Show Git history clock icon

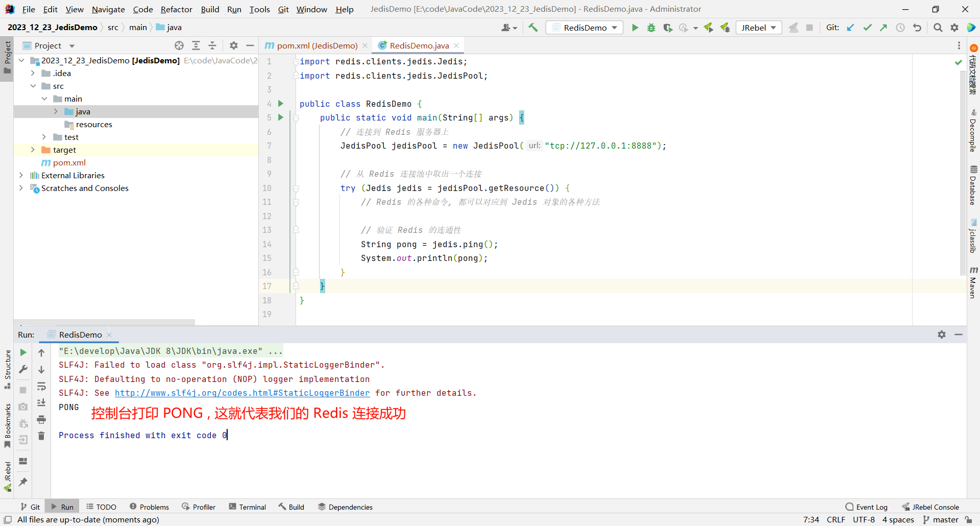(x=900, y=28)
